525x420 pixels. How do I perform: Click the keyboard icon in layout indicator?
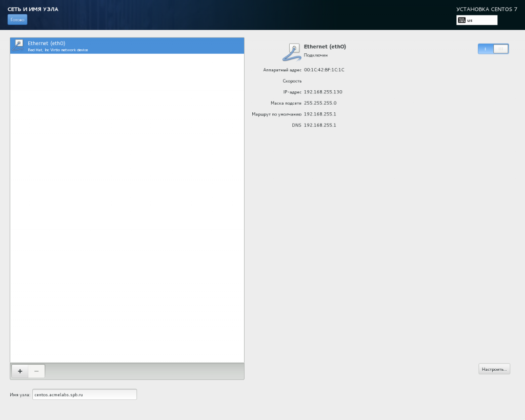(461, 21)
